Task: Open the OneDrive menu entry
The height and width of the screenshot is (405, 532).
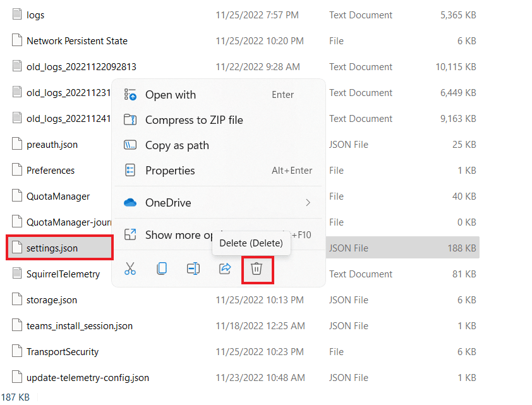Action: click(218, 203)
